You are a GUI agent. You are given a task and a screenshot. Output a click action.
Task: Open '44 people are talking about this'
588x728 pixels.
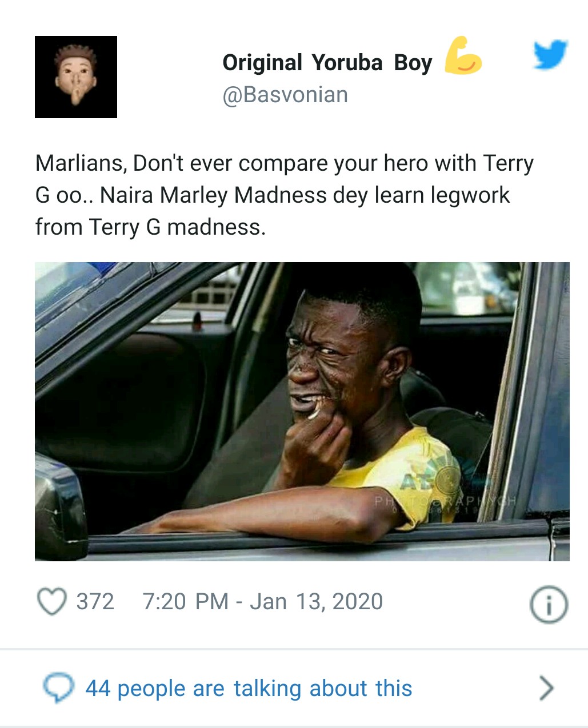(x=249, y=689)
